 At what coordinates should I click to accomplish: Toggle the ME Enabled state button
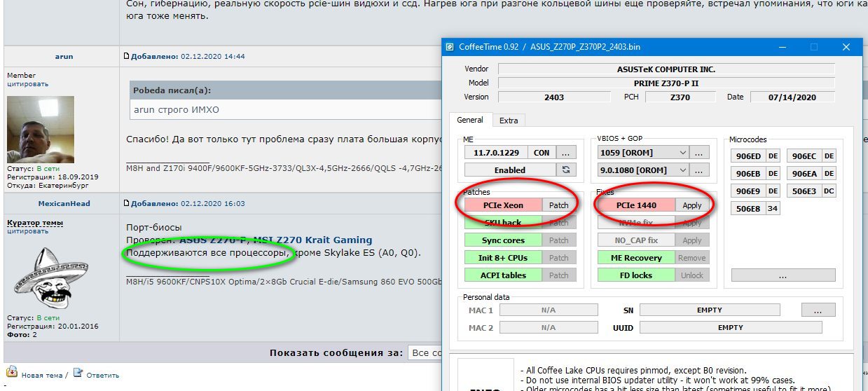coord(510,170)
